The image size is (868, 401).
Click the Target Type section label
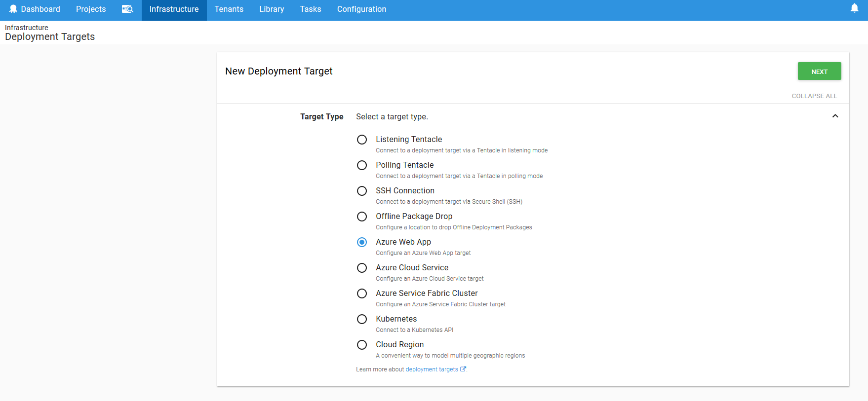click(x=321, y=116)
